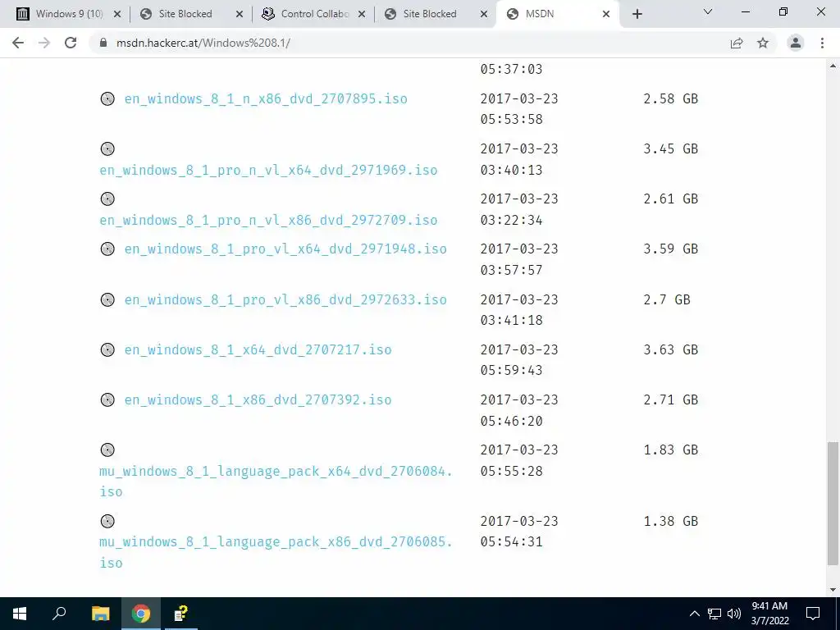The height and width of the screenshot is (630, 840).
Task: Bookmark this page with the star
Action: coord(763,43)
